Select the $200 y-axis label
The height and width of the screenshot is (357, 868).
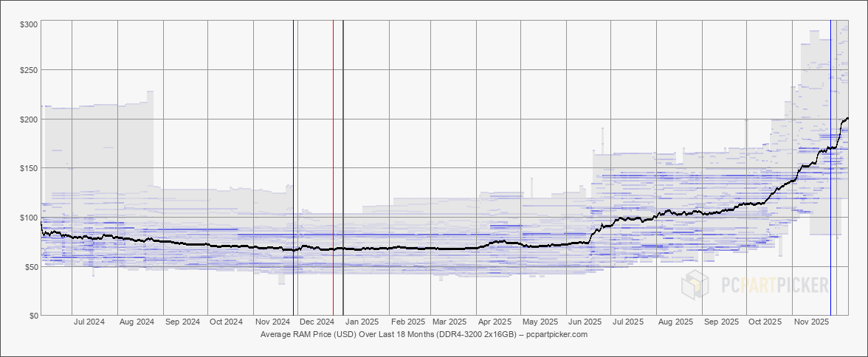tap(29, 119)
